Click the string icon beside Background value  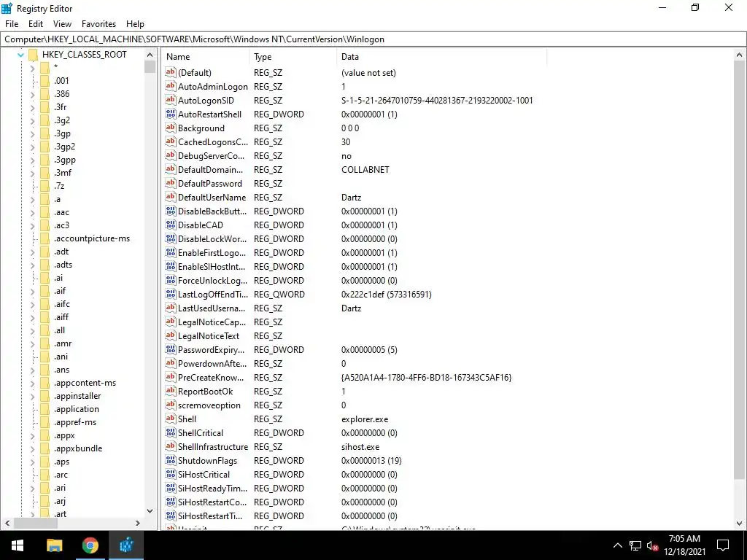tap(171, 128)
